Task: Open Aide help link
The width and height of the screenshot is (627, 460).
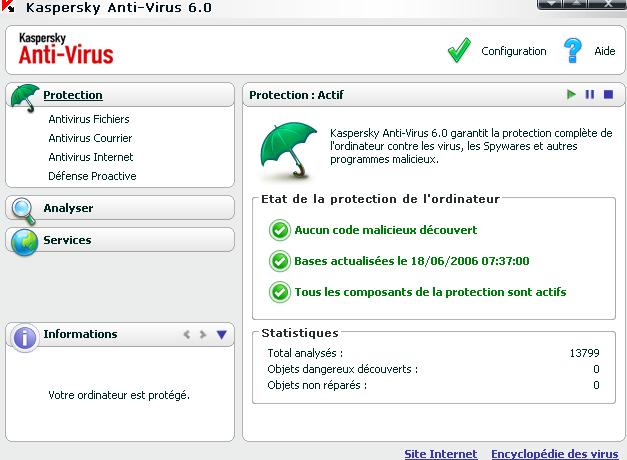Action: [605, 51]
